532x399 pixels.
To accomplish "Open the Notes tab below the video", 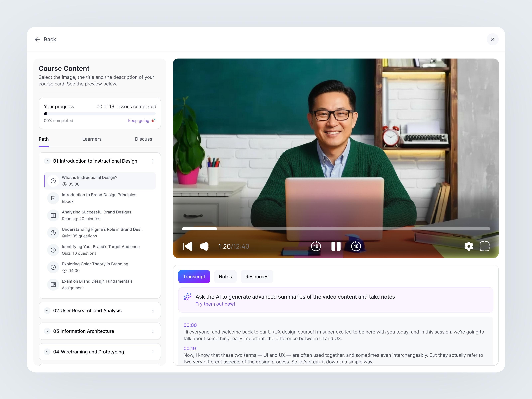I will tap(225, 277).
